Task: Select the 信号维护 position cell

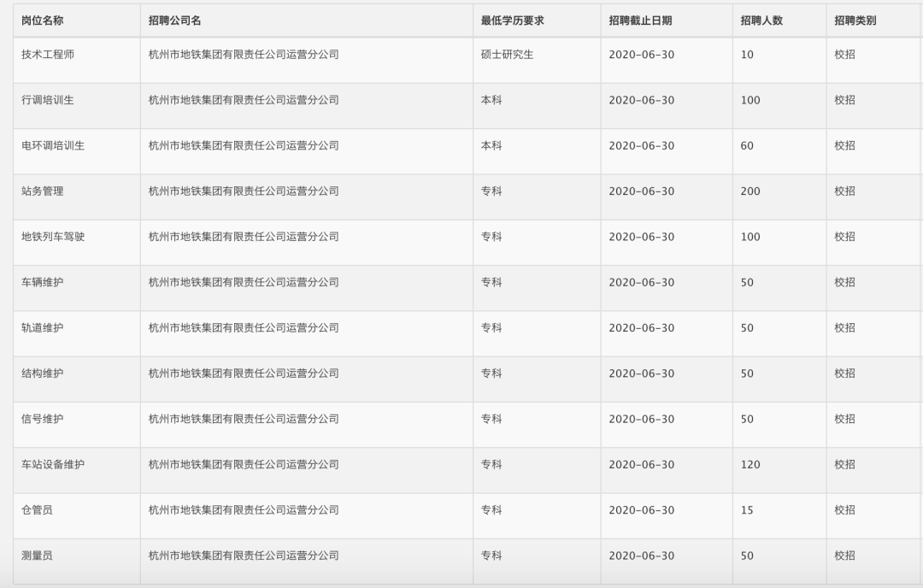Action: click(x=43, y=419)
